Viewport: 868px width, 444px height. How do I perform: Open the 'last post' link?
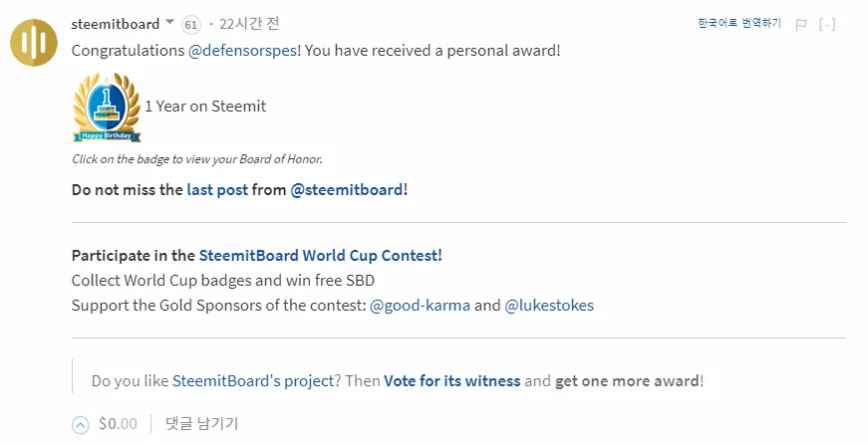(x=217, y=190)
